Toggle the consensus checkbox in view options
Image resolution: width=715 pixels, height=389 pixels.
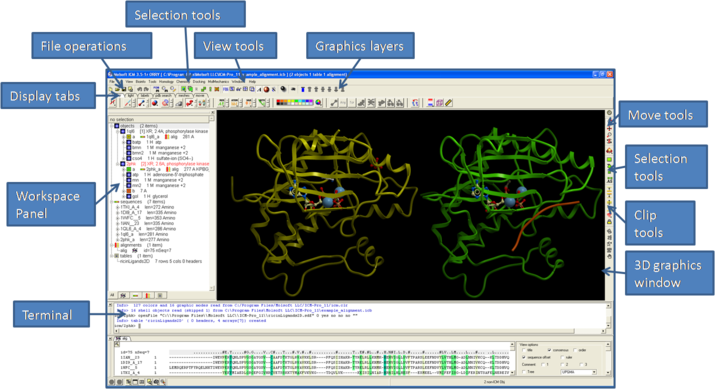click(549, 350)
